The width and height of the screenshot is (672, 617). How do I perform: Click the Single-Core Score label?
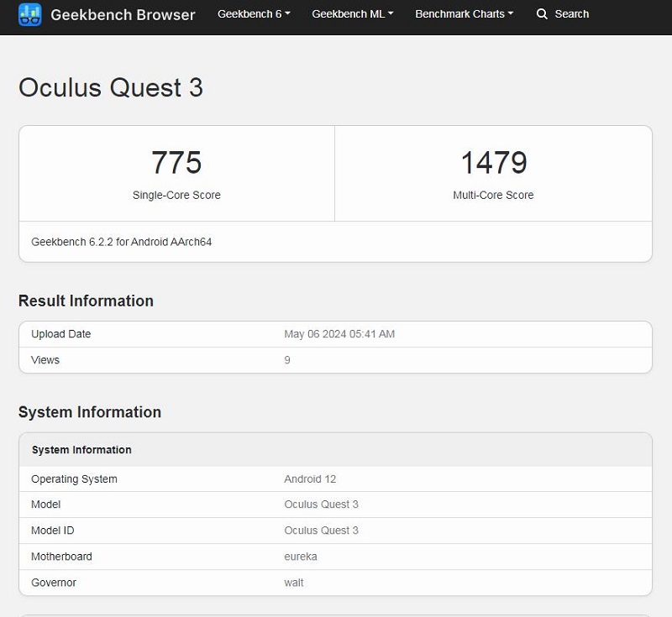[x=176, y=195]
